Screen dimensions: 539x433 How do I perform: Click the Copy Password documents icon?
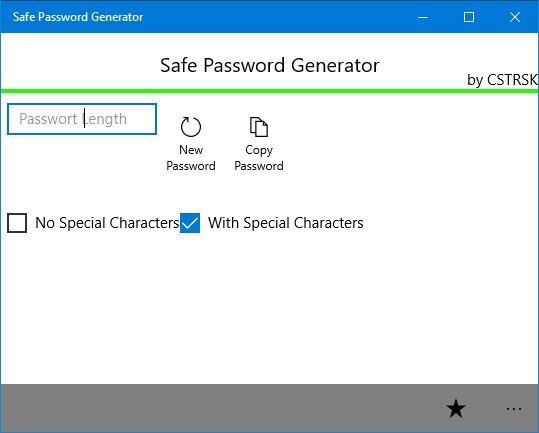click(259, 127)
